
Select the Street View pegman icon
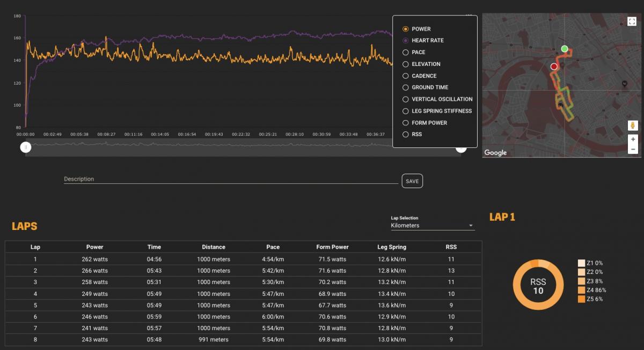pos(633,125)
